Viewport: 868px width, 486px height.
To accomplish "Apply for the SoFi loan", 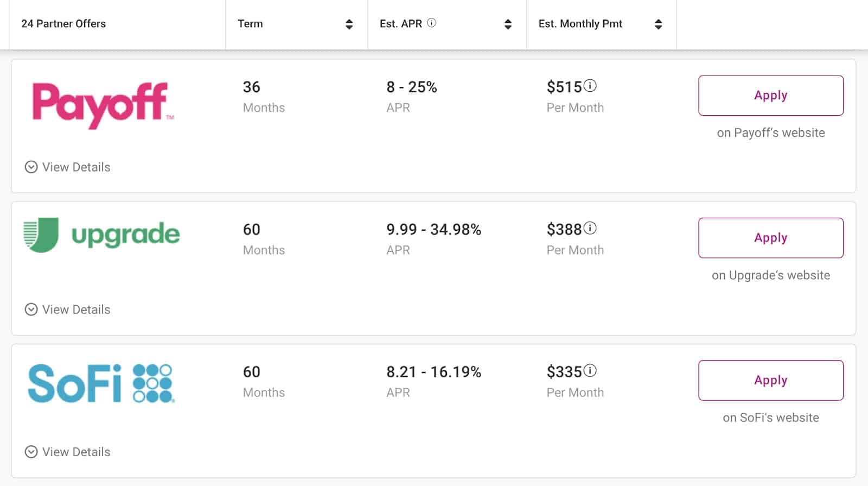I will click(x=770, y=380).
